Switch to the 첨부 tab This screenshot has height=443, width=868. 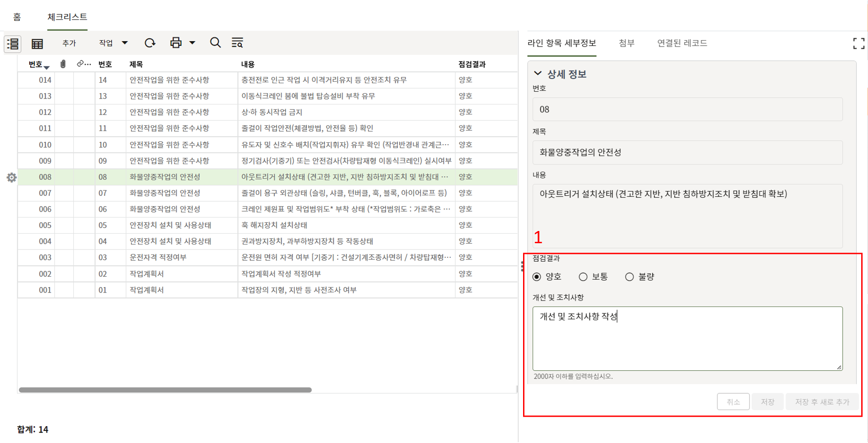626,43
